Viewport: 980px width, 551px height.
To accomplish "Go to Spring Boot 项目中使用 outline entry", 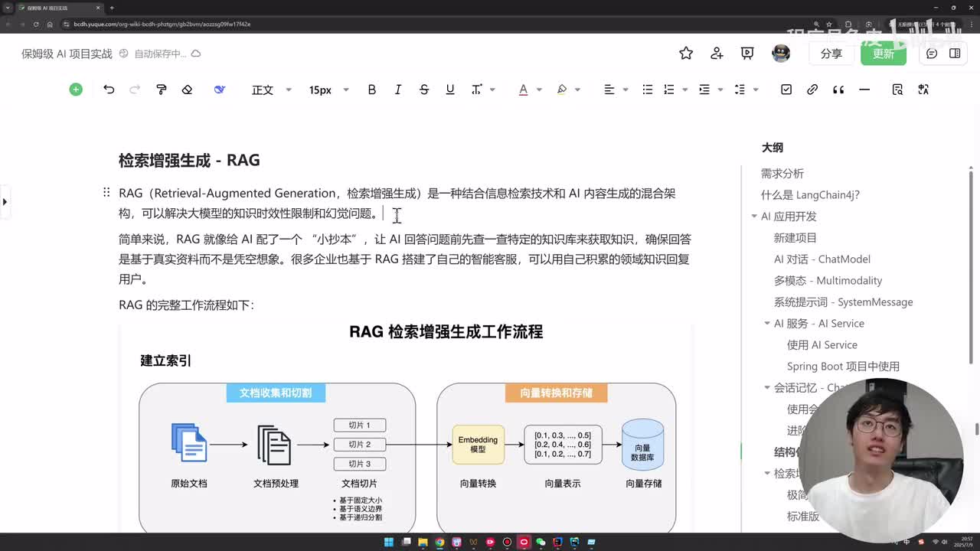I will coord(843,367).
